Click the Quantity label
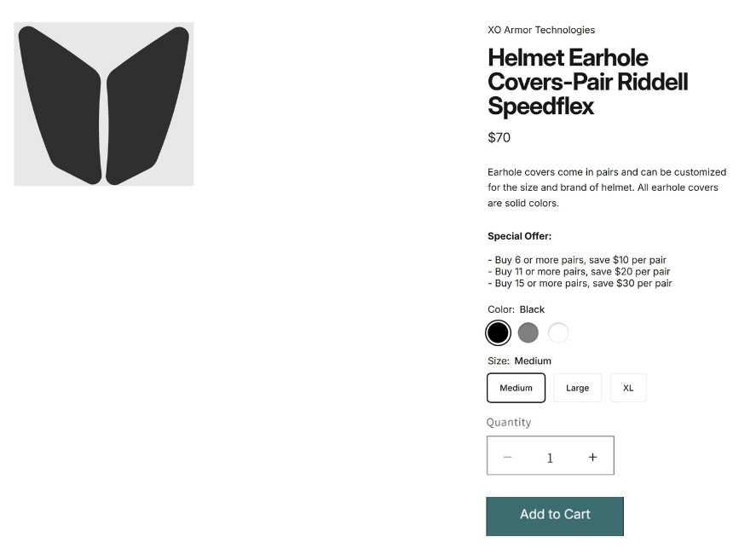The width and height of the screenshot is (756, 554). pos(509,423)
